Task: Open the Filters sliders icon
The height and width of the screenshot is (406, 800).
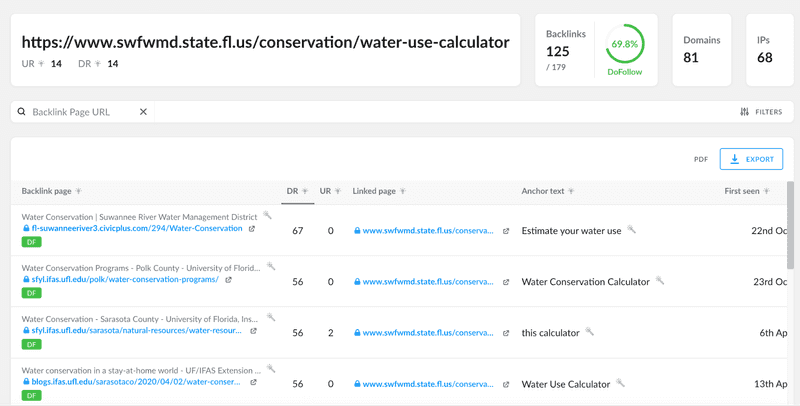Action: [744, 112]
